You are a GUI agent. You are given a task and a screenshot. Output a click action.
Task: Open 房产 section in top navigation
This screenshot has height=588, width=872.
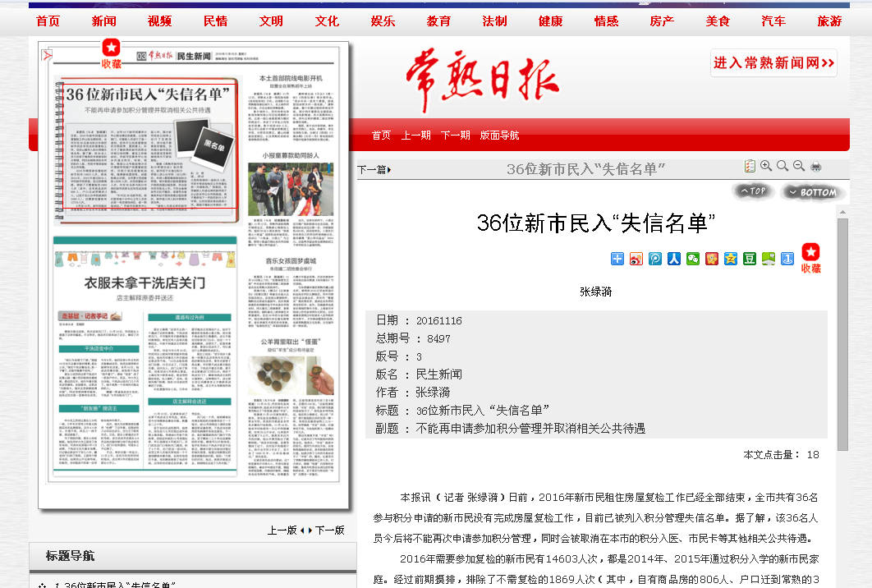coord(662,21)
